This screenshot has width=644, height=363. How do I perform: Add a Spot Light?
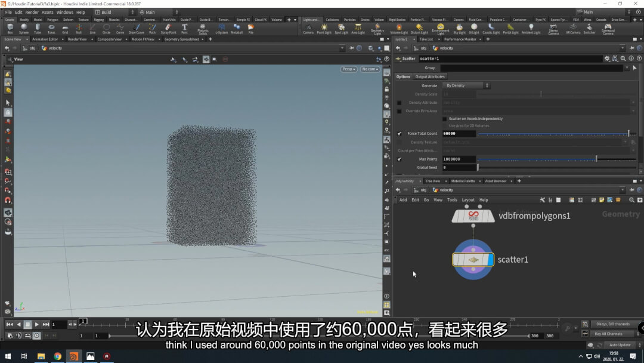coord(341,29)
